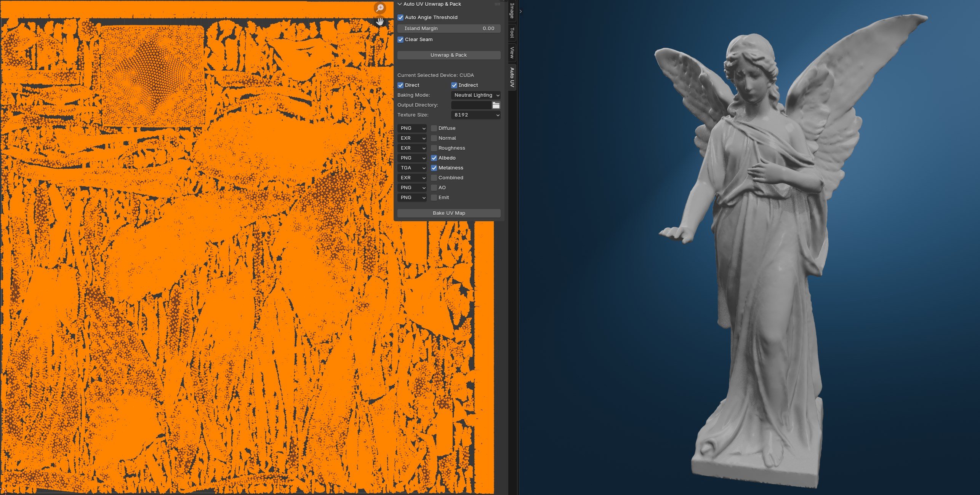The image size is (980, 495).
Task: Click the zoom magnifier gizmo icon
Action: point(380,8)
